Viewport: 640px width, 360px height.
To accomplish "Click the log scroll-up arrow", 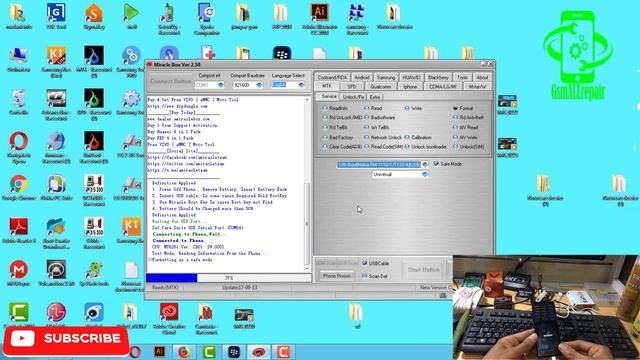I will click(307, 100).
